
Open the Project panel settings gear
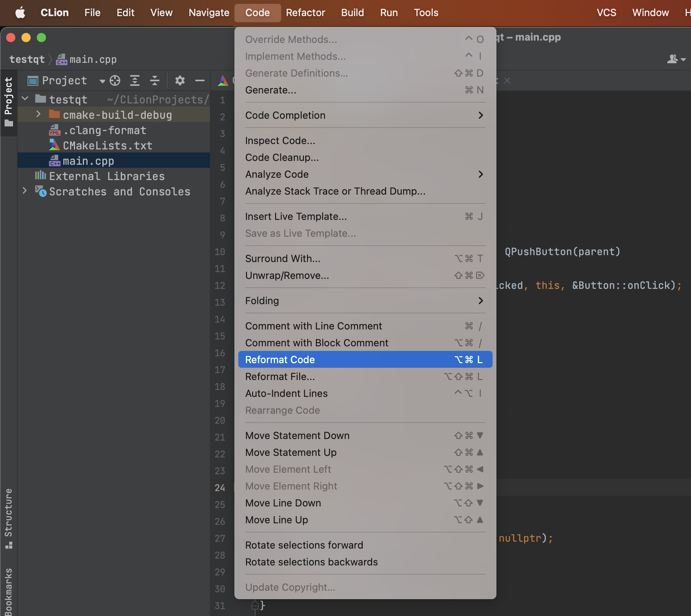180,80
